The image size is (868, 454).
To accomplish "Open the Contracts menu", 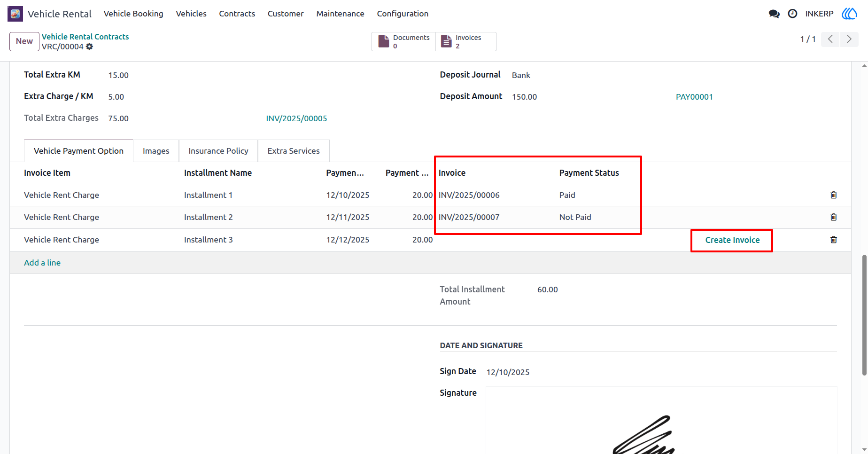I will [237, 14].
